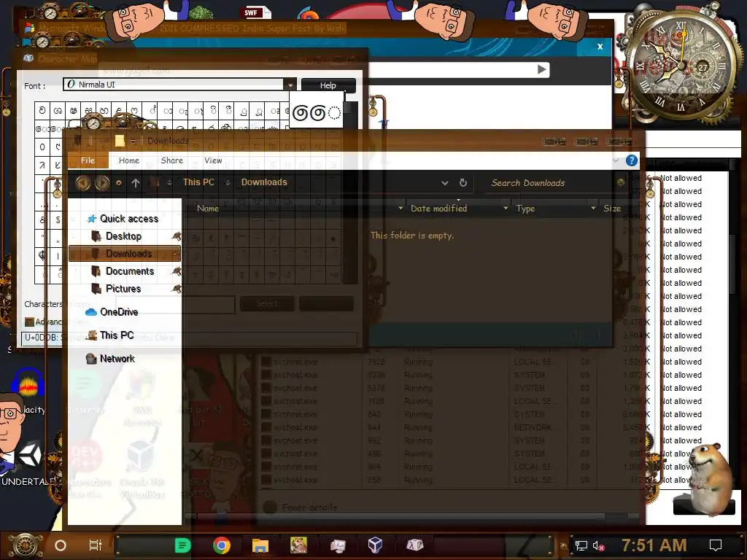Refresh the Downloads folder view
The image size is (747, 560).
click(462, 183)
